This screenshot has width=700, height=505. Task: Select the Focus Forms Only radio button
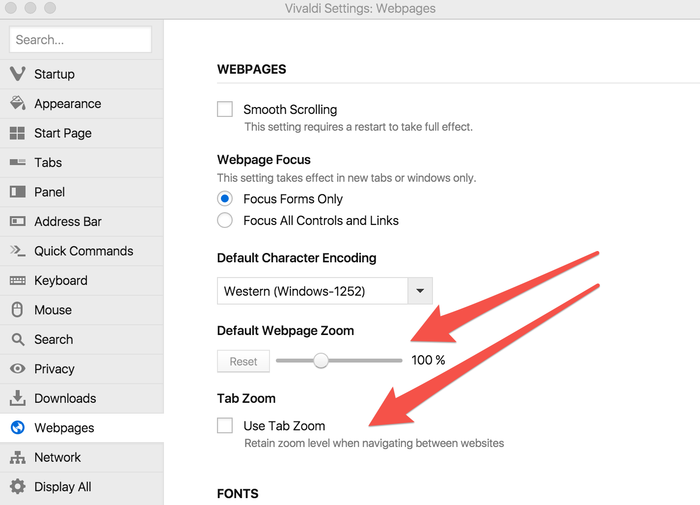225,199
